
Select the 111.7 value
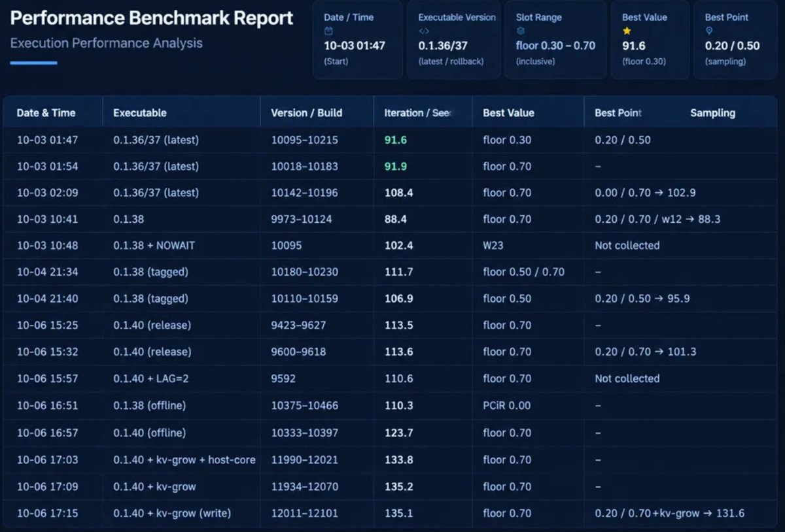(x=398, y=272)
